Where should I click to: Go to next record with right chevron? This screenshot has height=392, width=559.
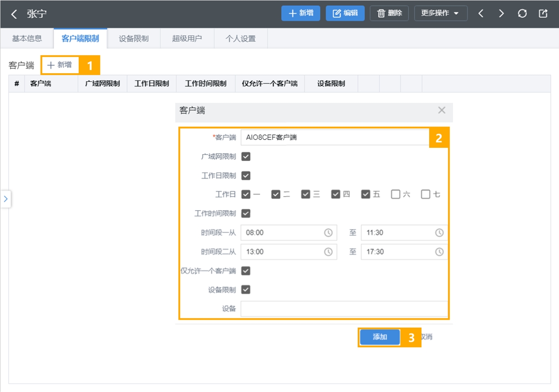(501, 14)
